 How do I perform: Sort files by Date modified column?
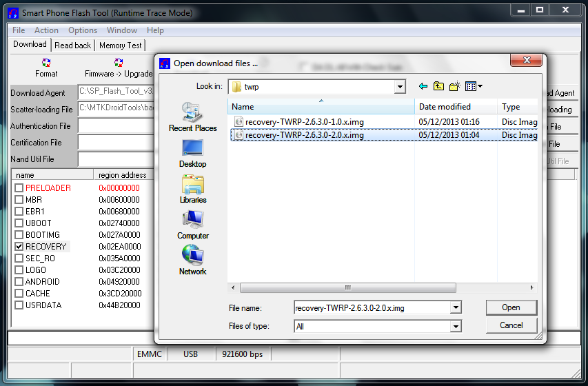pyautogui.click(x=456, y=107)
